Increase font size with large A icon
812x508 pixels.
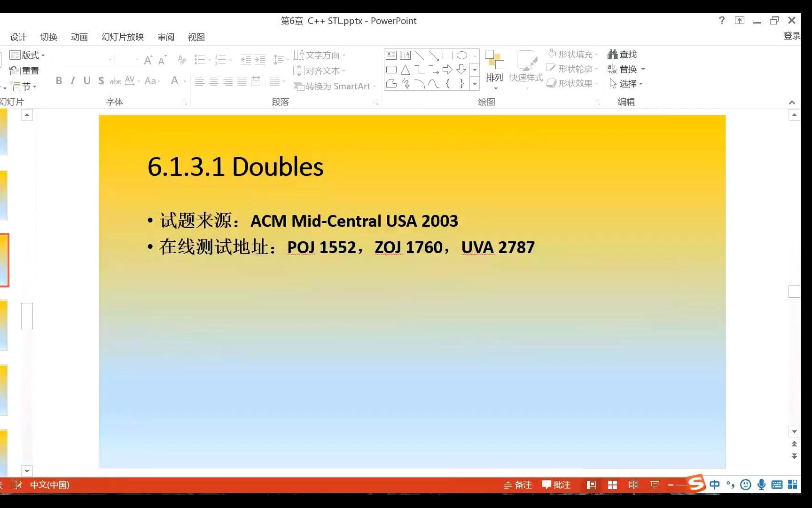(148, 60)
